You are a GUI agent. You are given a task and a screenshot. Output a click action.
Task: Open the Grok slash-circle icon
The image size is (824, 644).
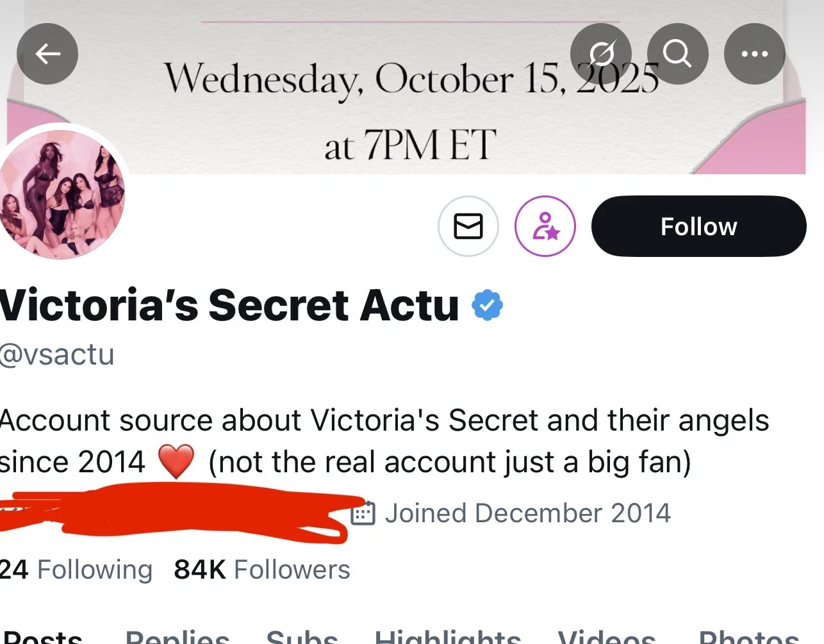(601, 54)
